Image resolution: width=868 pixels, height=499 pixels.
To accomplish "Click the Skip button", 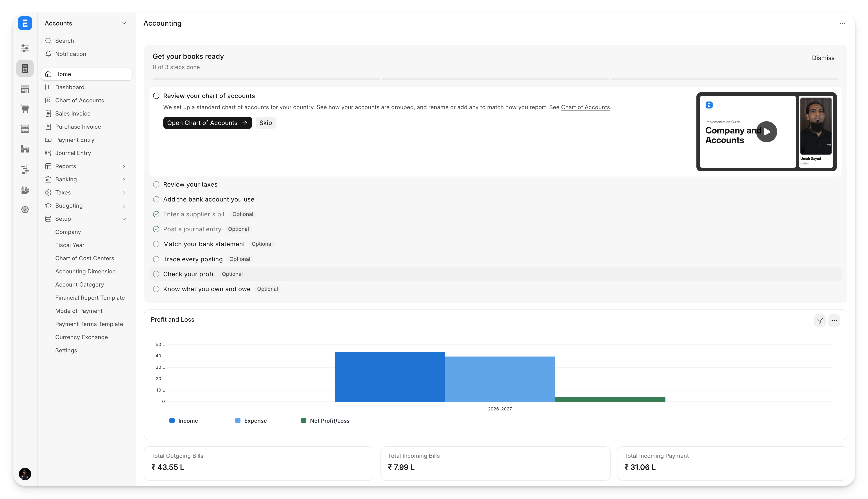I will [265, 123].
